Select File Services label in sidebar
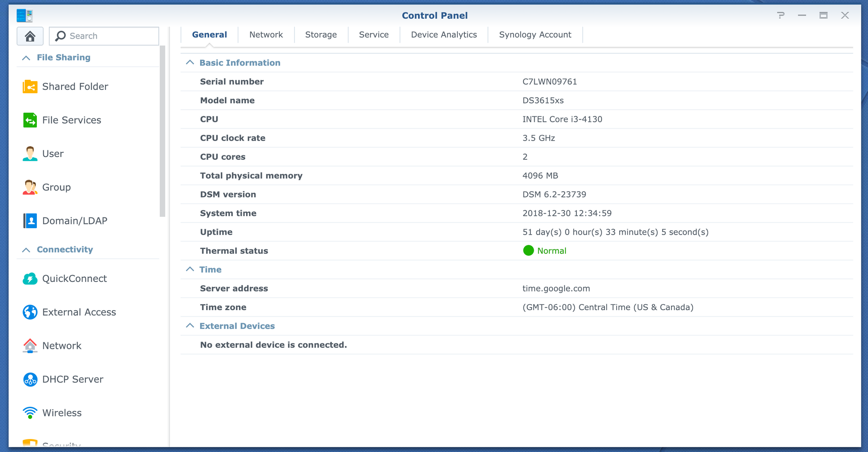The height and width of the screenshot is (452, 868). click(x=72, y=120)
